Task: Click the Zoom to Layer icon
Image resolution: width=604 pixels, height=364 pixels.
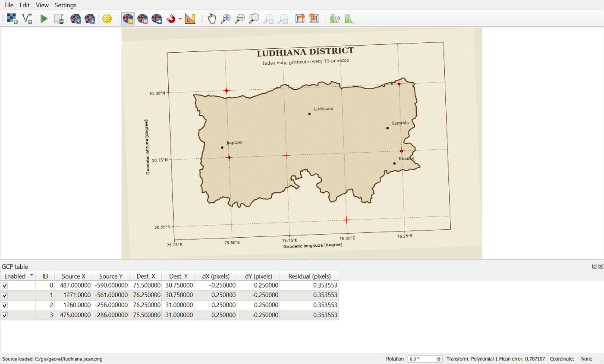Action: click(x=255, y=19)
